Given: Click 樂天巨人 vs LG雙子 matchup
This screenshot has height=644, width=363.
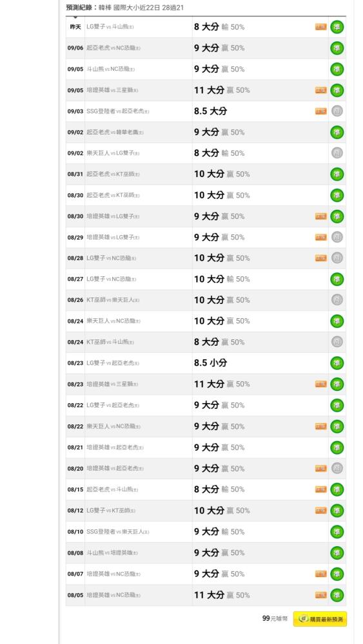Looking at the screenshot, I should coord(113,153).
